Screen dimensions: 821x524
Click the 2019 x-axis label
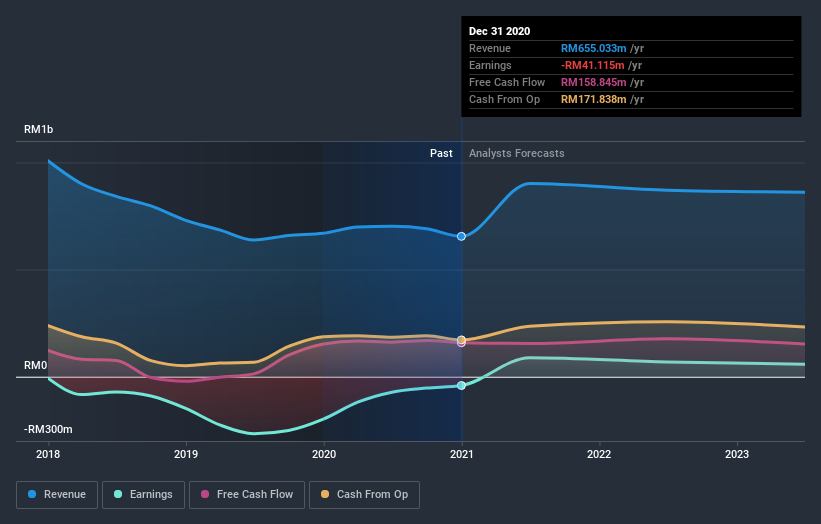click(x=186, y=454)
